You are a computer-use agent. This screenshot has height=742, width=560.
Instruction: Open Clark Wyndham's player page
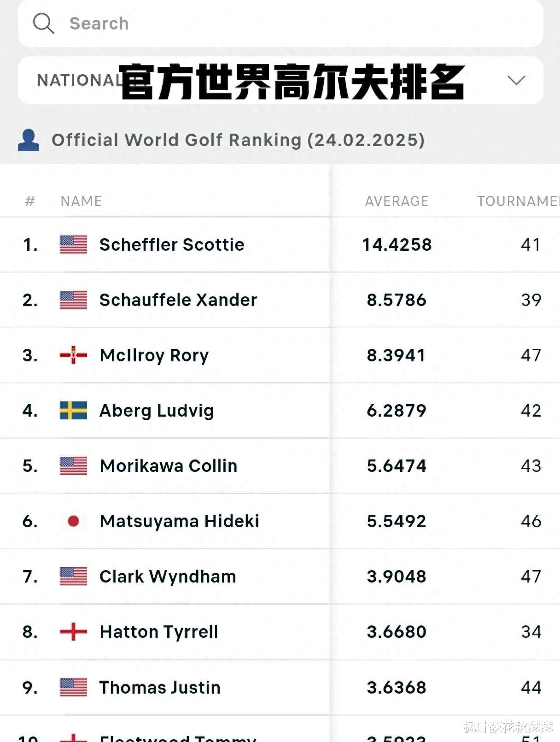tap(168, 577)
